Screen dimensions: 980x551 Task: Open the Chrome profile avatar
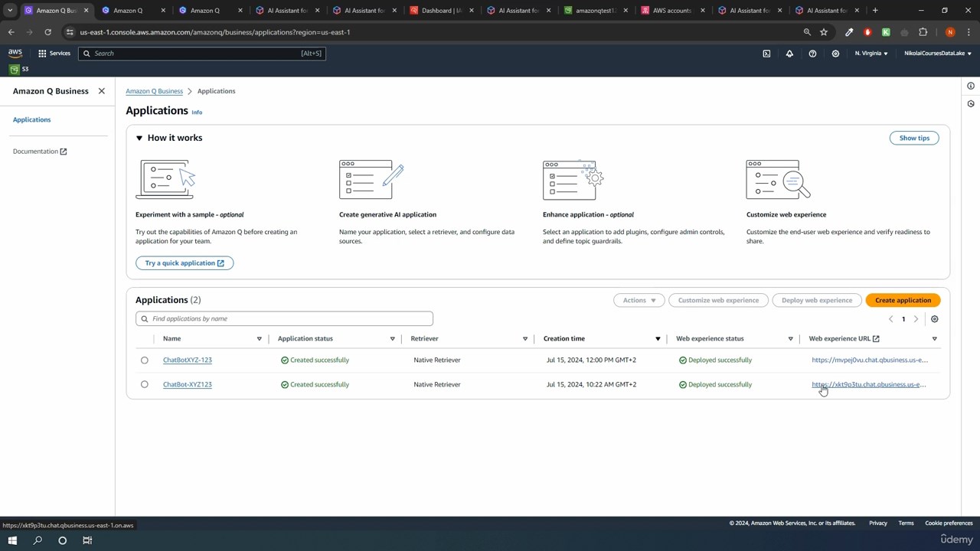point(950,32)
